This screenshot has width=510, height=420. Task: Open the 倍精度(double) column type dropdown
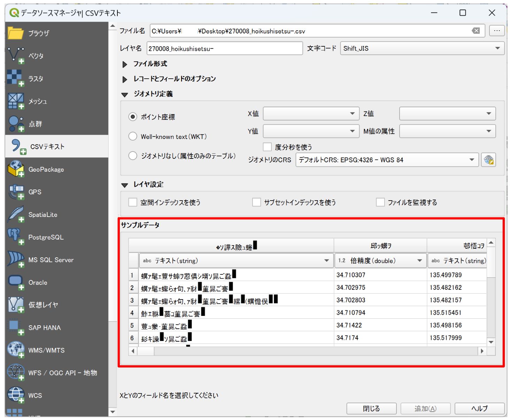coord(380,260)
